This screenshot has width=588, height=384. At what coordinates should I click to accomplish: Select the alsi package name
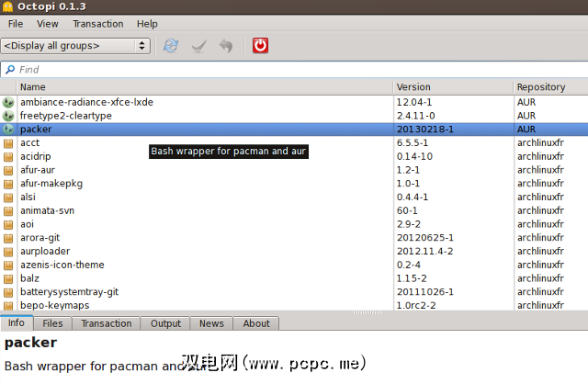click(28, 197)
